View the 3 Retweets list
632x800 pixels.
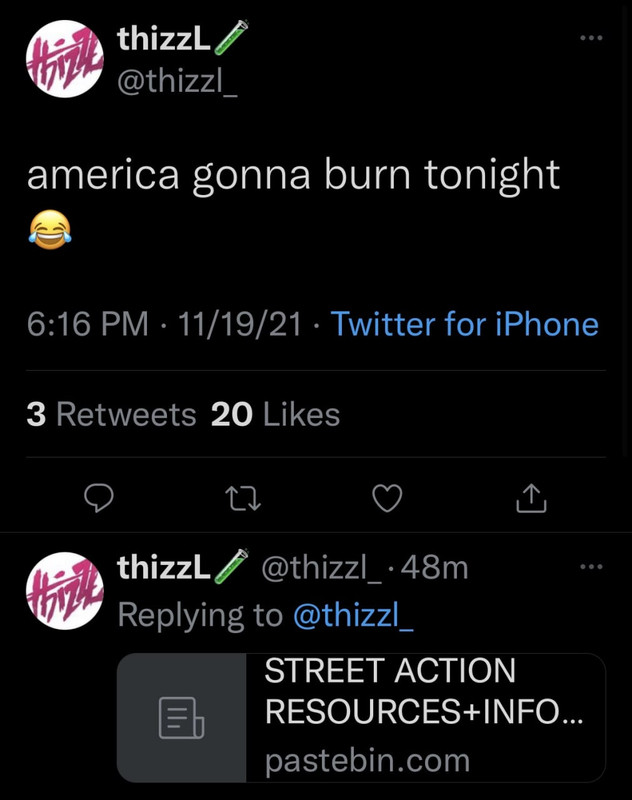[111, 414]
